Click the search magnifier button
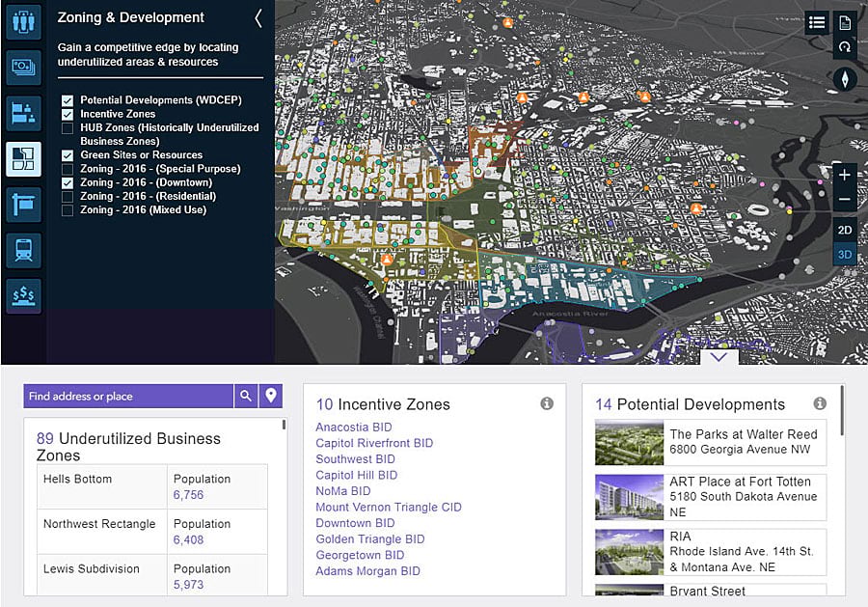The image size is (868, 607). pyautogui.click(x=246, y=396)
